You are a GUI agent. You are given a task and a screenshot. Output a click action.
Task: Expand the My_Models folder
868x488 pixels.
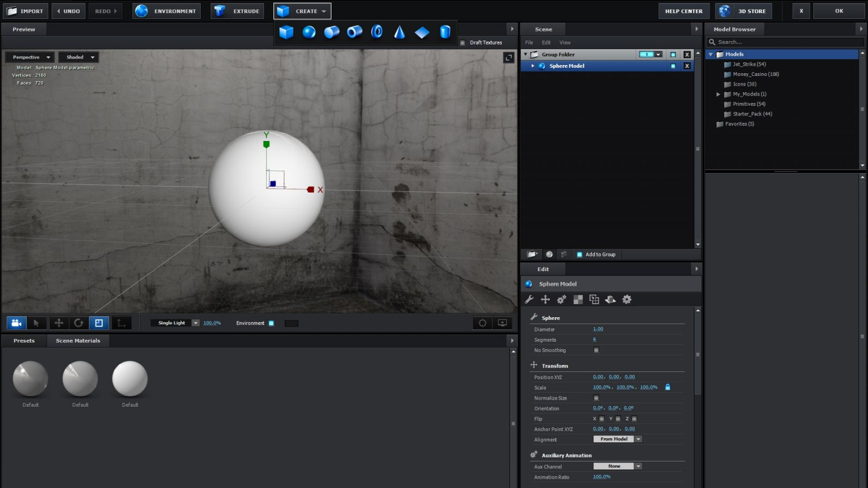pyautogui.click(x=718, y=94)
